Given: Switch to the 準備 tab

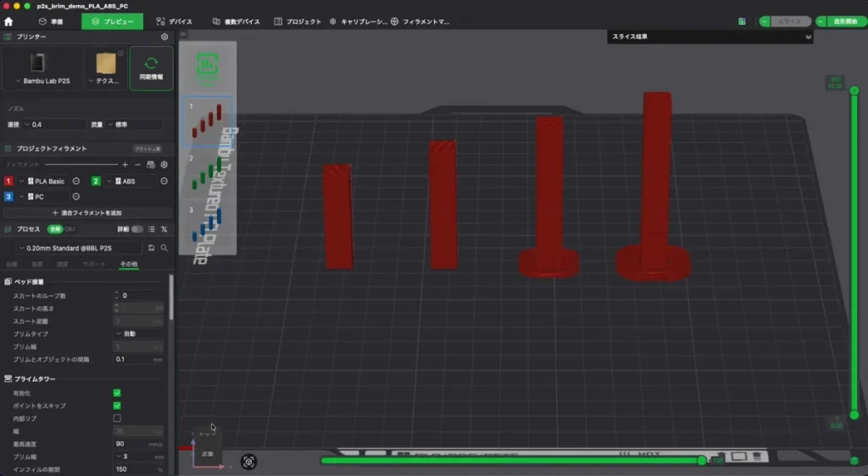Looking at the screenshot, I should [51, 21].
